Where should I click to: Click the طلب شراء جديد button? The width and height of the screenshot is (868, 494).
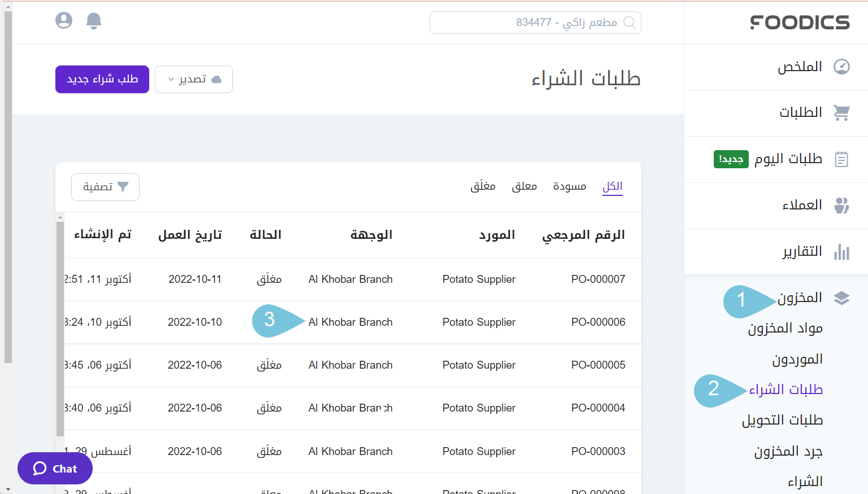point(102,79)
